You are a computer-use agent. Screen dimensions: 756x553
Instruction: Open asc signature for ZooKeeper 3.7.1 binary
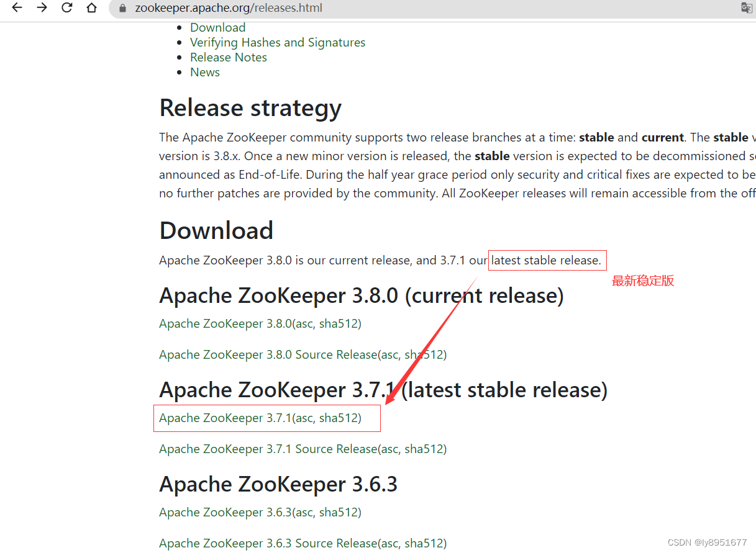(x=304, y=418)
